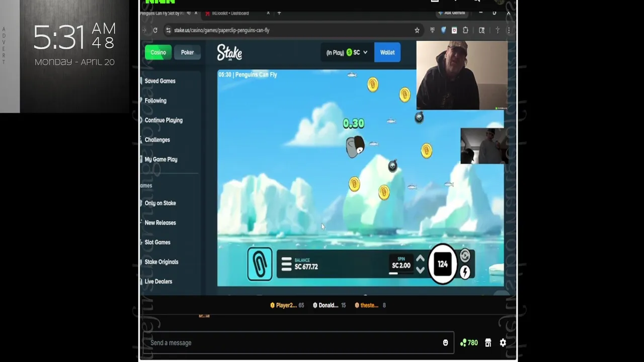Open My Game Play in the sidebar
Screen dimensions: 644x362
tap(161, 159)
